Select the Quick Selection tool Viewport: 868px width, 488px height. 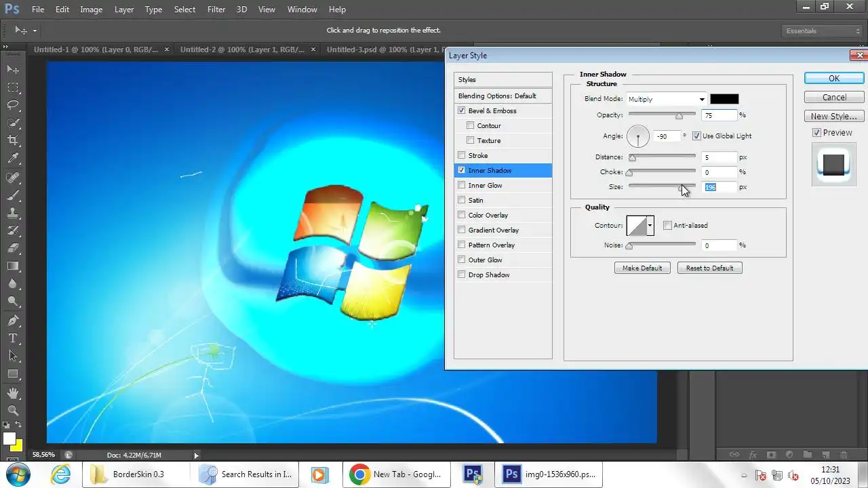coord(13,123)
